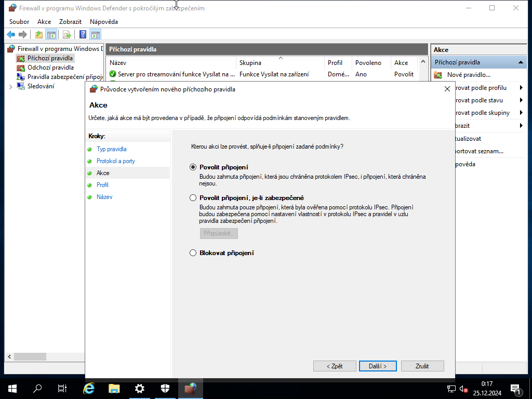The image size is (532, 399).
Task: Collapse the Příchozí pravidla actions section
Action: pos(520,62)
